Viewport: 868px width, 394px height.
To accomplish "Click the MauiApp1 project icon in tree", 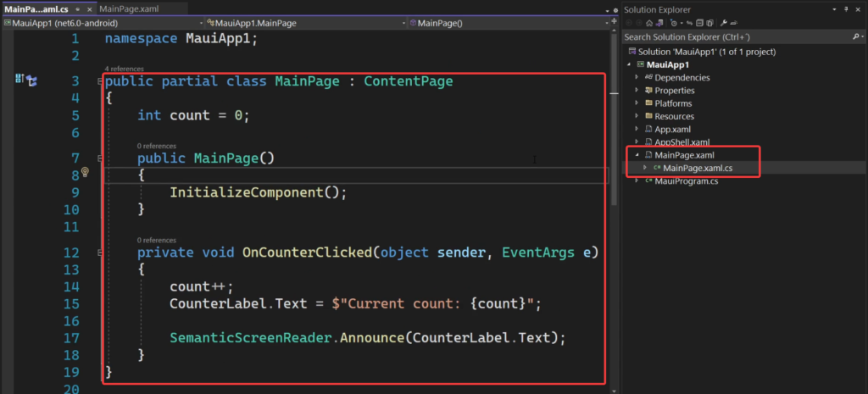I will pyautogui.click(x=641, y=64).
